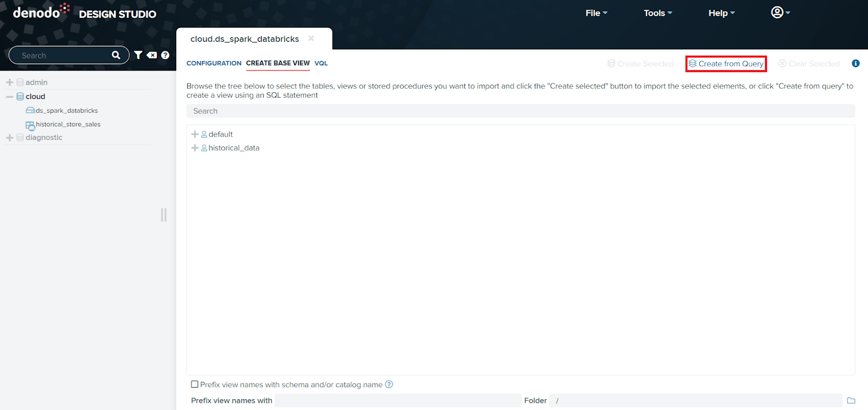Select the historical_data schema label
Viewport: 868px width, 410px height.
[234, 148]
